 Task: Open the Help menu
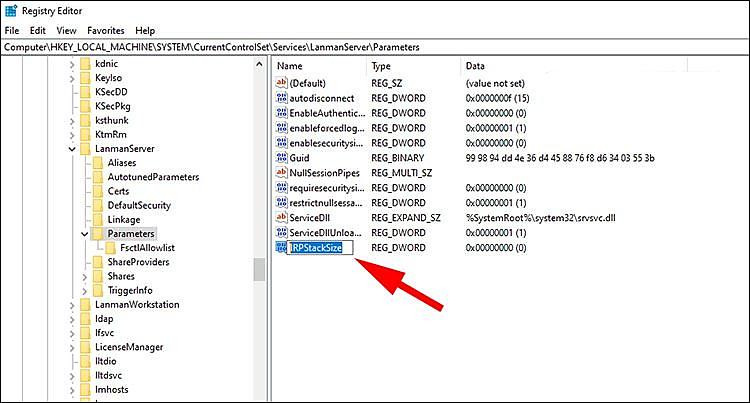click(x=145, y=31)
